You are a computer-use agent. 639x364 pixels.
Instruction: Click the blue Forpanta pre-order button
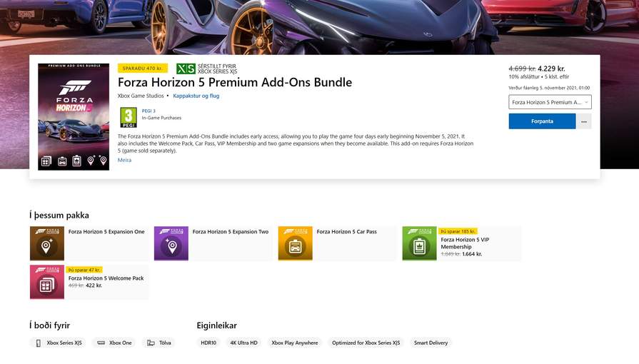(x=542, y=121)
